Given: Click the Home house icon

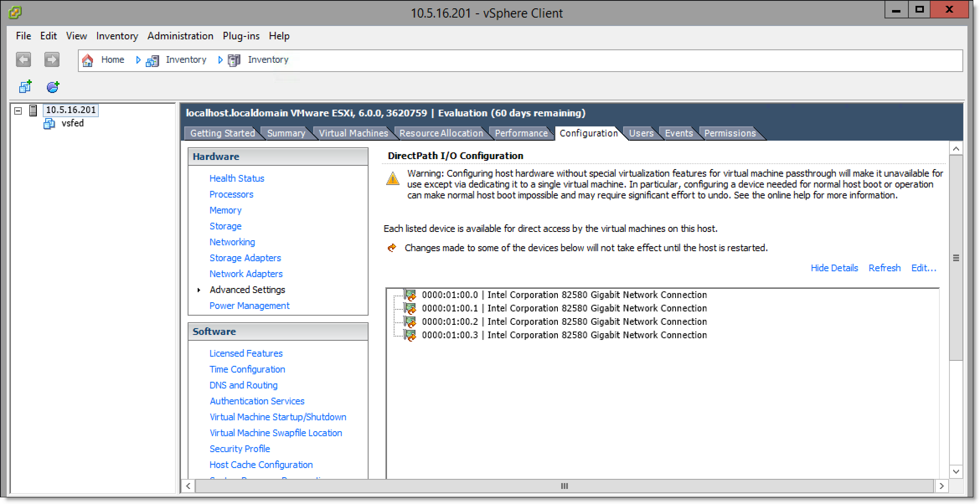Looking at the screenshot, I should point(88,60).
